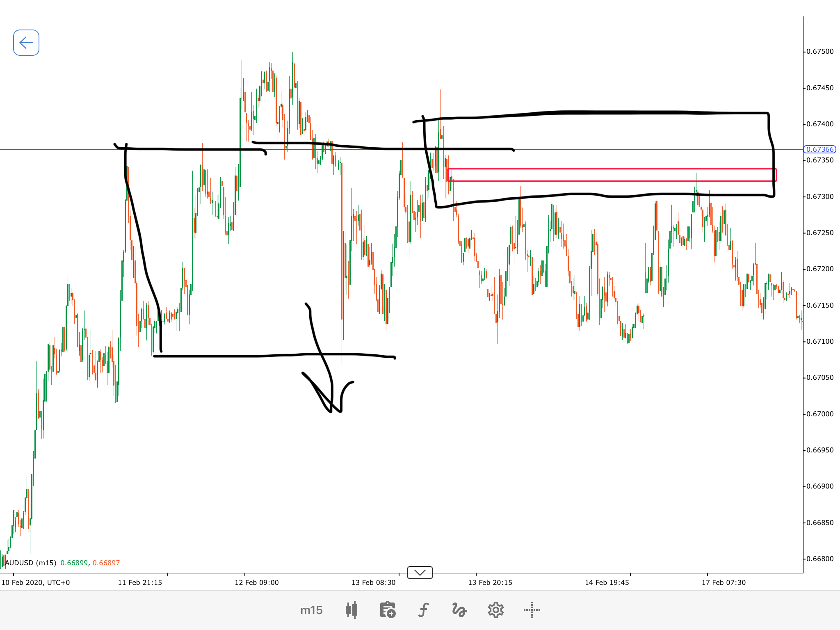Screen dimensions: 840x630
Task: Tap the back arrow button
Action: [x=26, y=43]
